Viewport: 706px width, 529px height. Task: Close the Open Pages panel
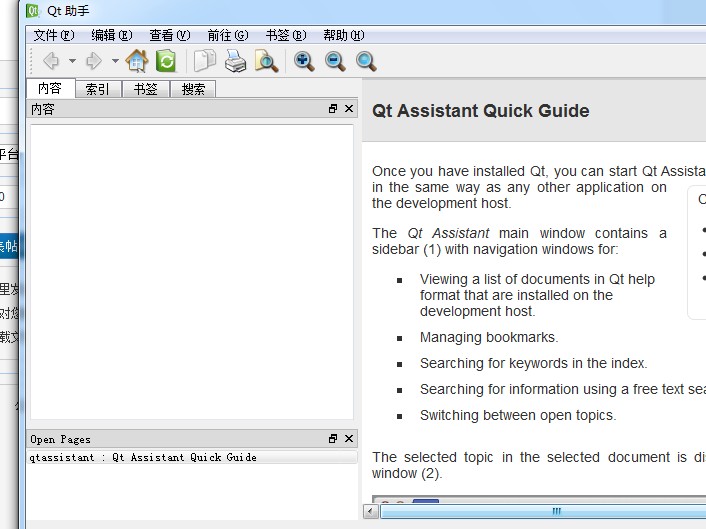[349, 439]
